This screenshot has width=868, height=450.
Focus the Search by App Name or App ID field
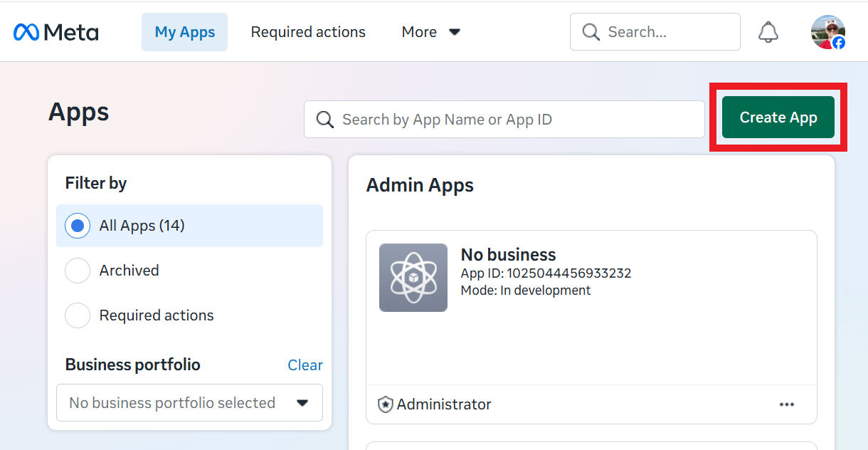pyautogui.click(x=504, y=119)
